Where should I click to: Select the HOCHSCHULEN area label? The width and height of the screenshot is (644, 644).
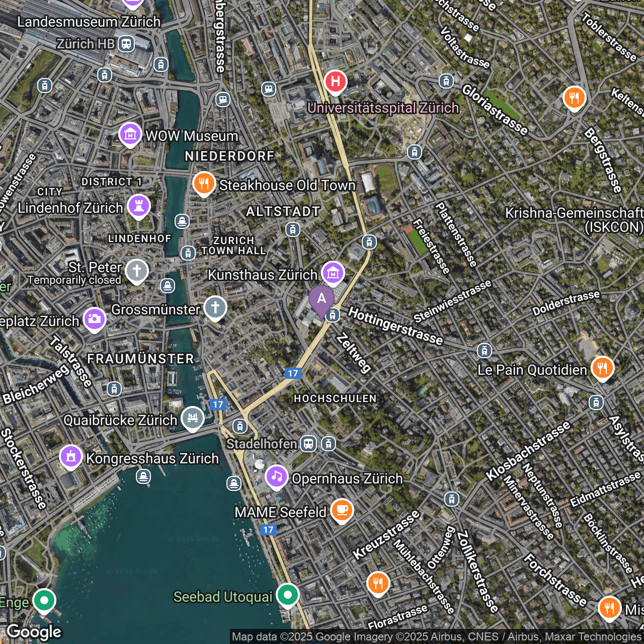pos(335,398)
